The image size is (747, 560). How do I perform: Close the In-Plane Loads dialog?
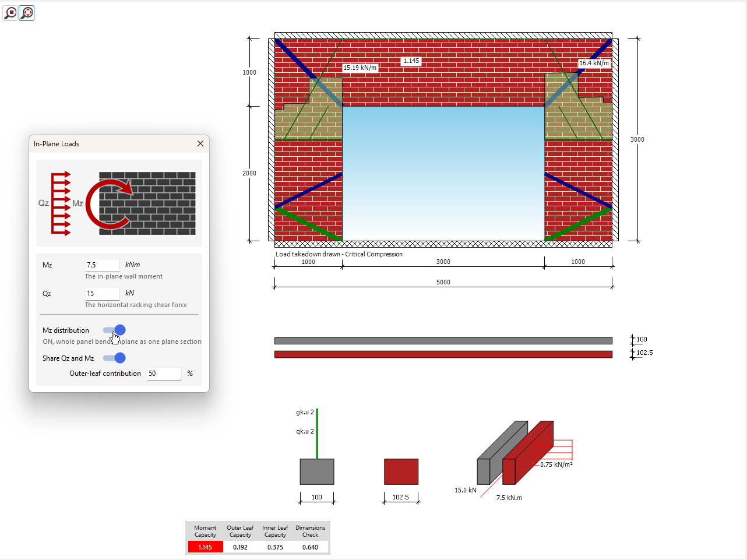(x=200, y=143)
